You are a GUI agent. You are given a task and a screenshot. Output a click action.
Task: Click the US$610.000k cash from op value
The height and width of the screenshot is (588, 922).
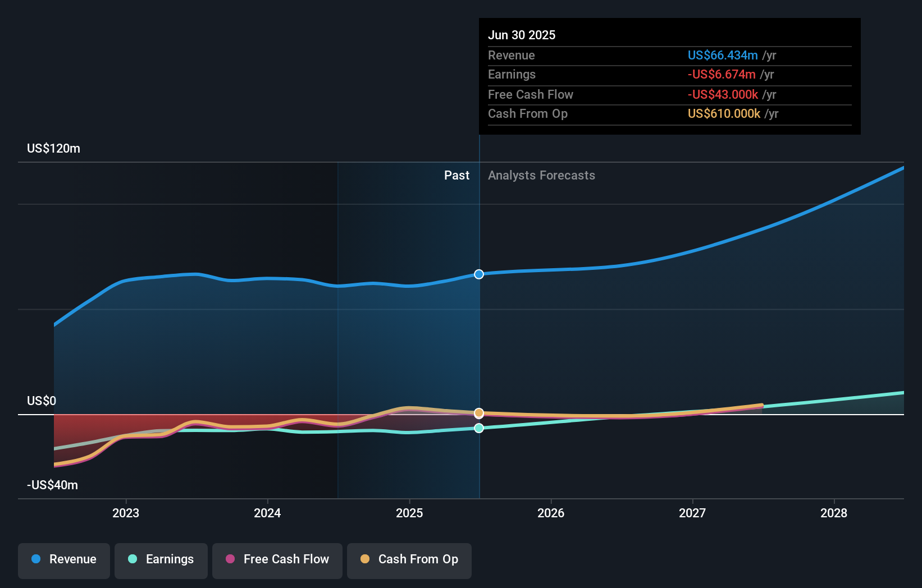724,113
